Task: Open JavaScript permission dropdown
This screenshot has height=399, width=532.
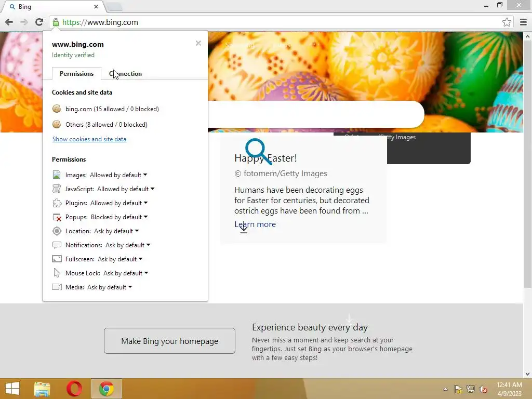Action: pyautogui.click(x=126, y=189)
